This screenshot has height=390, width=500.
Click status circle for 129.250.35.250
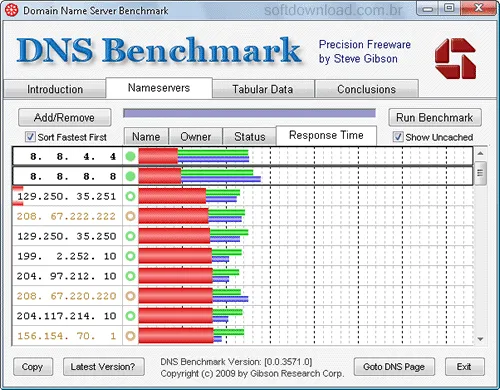click(x=130, y=236)
